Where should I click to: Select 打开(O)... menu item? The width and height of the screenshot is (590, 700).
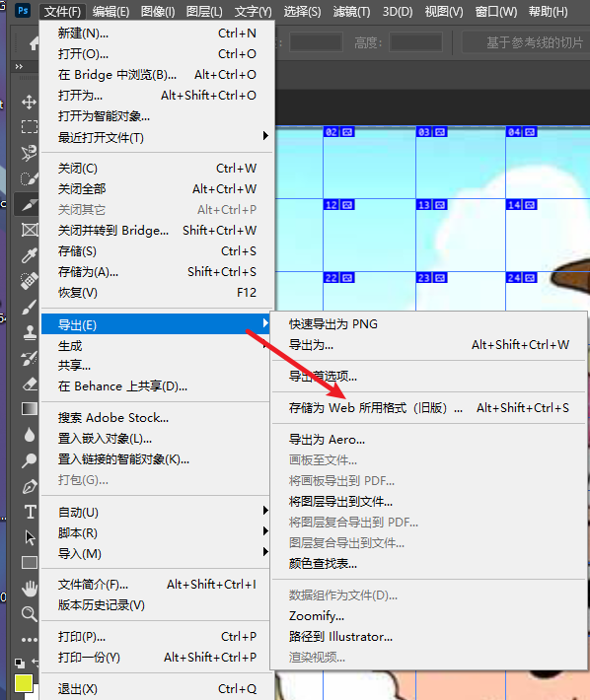coord(156,53)
